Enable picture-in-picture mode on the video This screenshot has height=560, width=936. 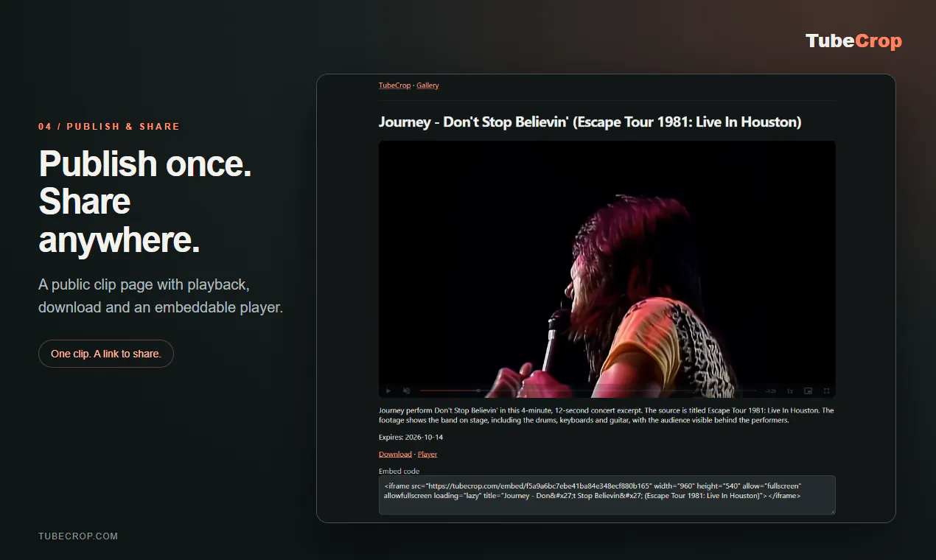808,391
